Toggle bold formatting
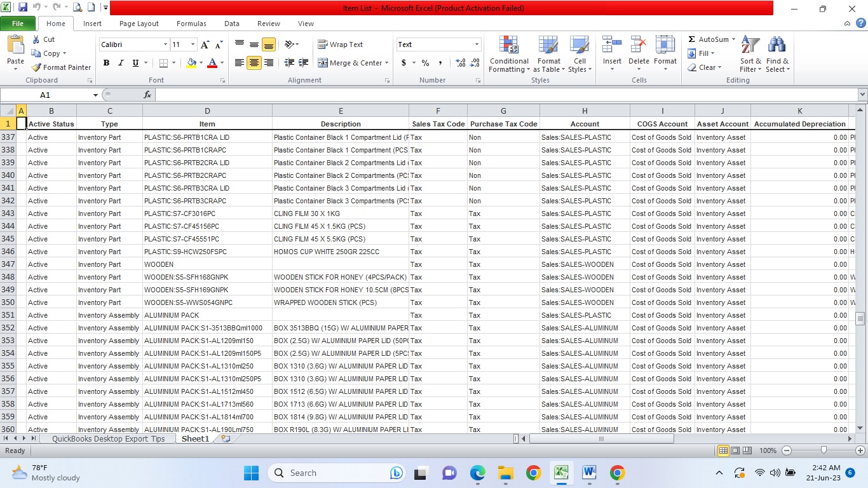 click(x=106, y=63)
